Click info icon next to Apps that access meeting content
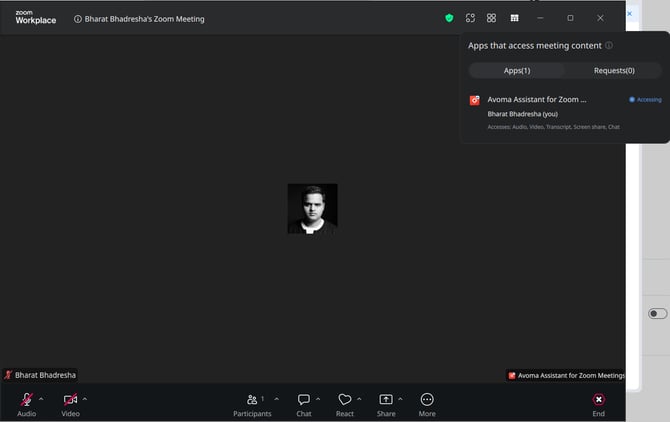Viewport: 670px width, 422px height. click(609, 45)
